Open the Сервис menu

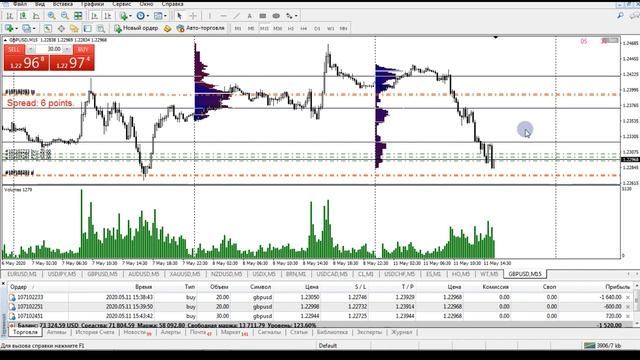pyautogui.click(x=122, y=4)
